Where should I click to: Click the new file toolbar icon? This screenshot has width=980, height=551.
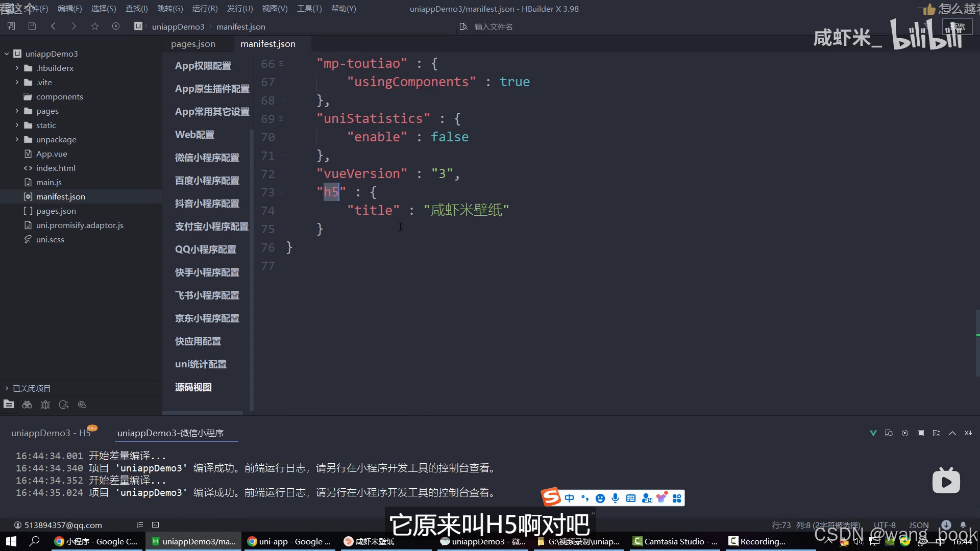tap(11, 26)
